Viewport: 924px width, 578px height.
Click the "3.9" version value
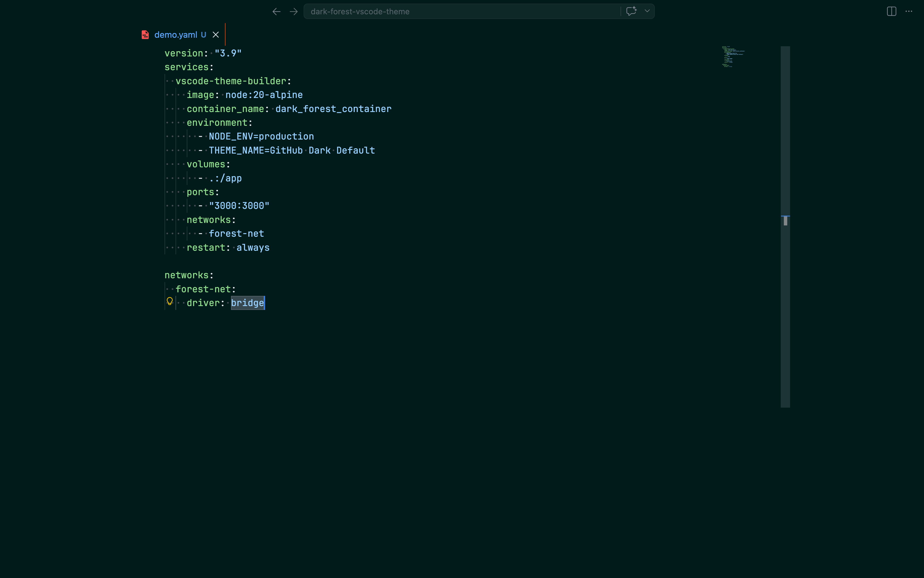[228, 53]
